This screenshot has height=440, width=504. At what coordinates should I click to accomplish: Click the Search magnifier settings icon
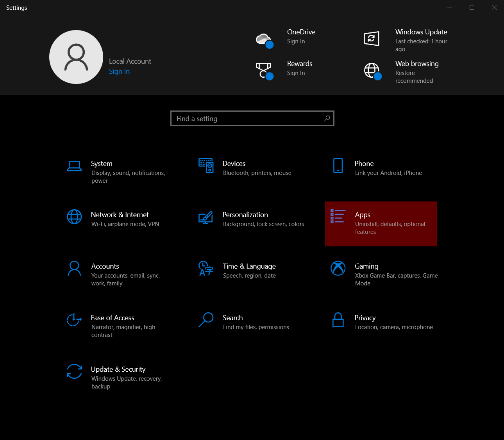click(206, 320)
